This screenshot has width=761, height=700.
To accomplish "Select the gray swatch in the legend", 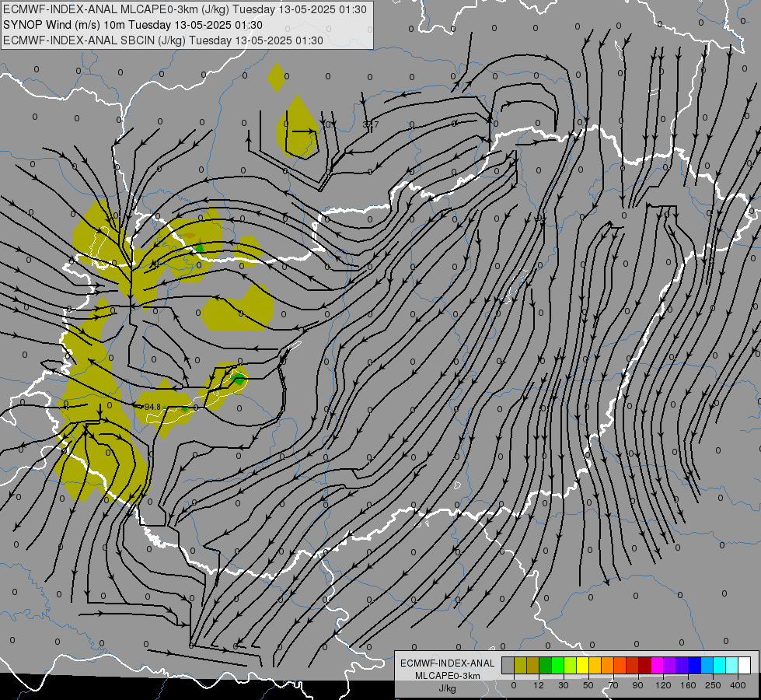I will click(x=508, y=665).
